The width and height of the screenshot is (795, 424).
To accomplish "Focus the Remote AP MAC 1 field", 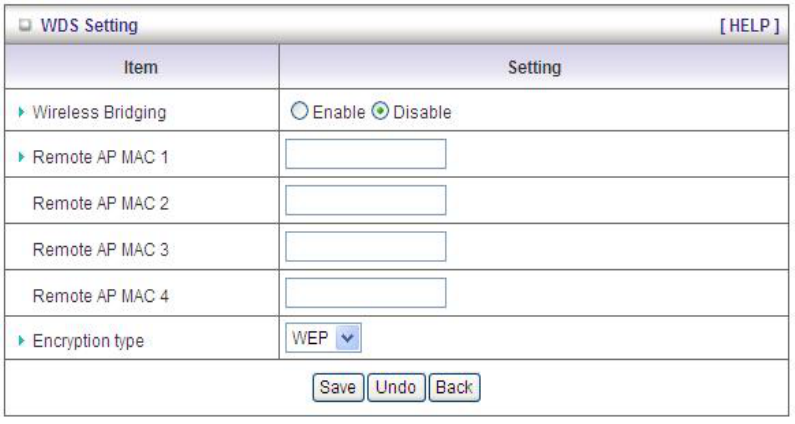I will (365, 154).
